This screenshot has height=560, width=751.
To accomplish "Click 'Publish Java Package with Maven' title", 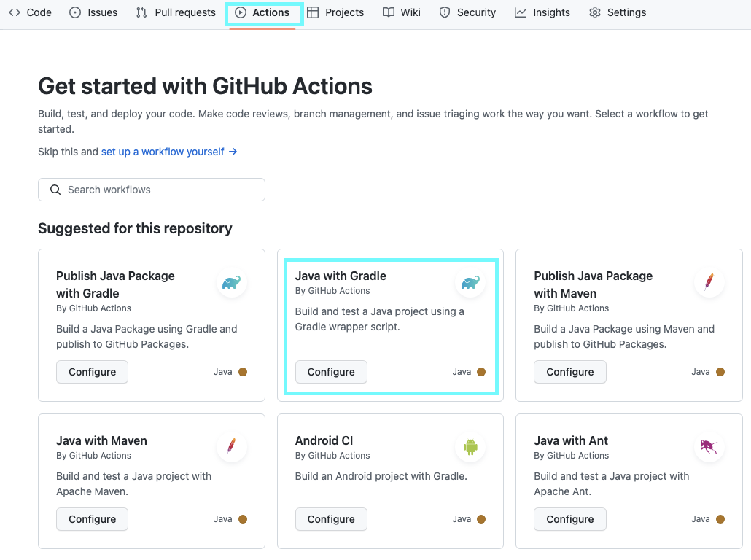I will point(594,284).
